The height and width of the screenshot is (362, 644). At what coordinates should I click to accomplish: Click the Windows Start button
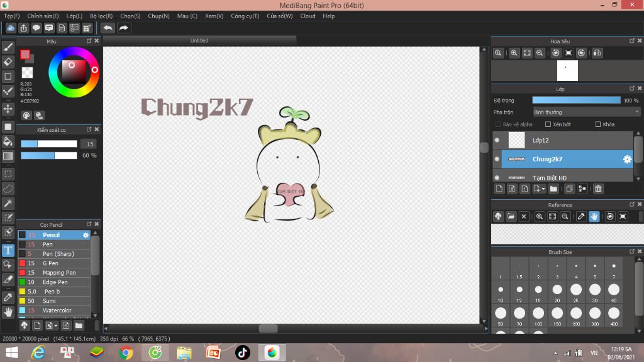point(11,353)
